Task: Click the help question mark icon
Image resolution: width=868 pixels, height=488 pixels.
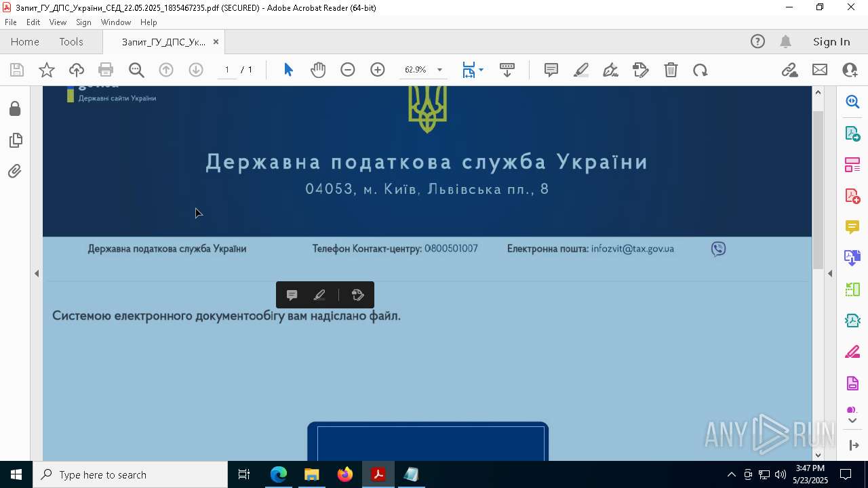Action: pyautogui.click(x=757, y=42)
